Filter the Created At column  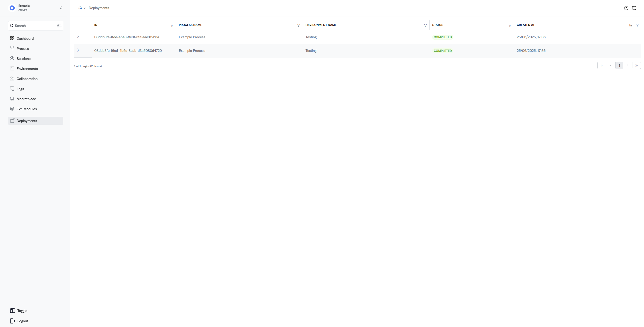click(x=637, y=25)
